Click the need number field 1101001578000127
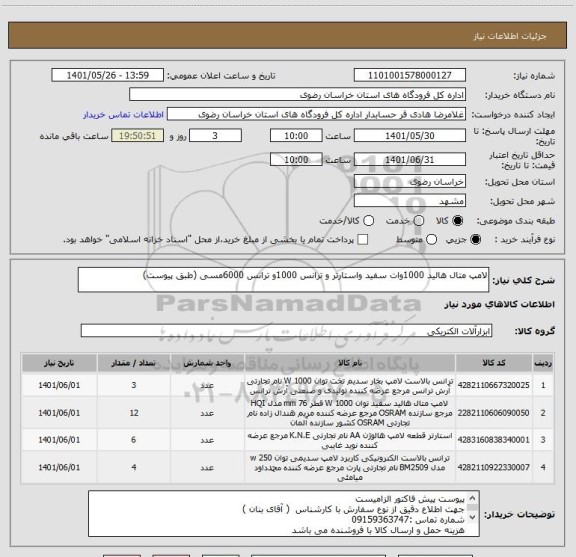Screen dimensions: 576x557 (x=410, y=75)
